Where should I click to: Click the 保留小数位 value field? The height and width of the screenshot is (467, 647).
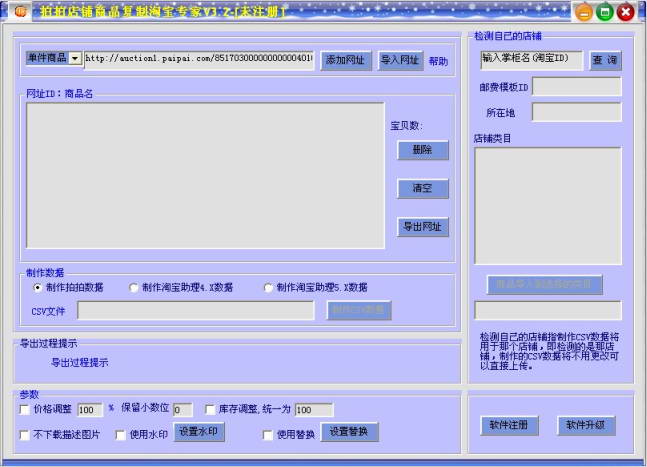183,410
